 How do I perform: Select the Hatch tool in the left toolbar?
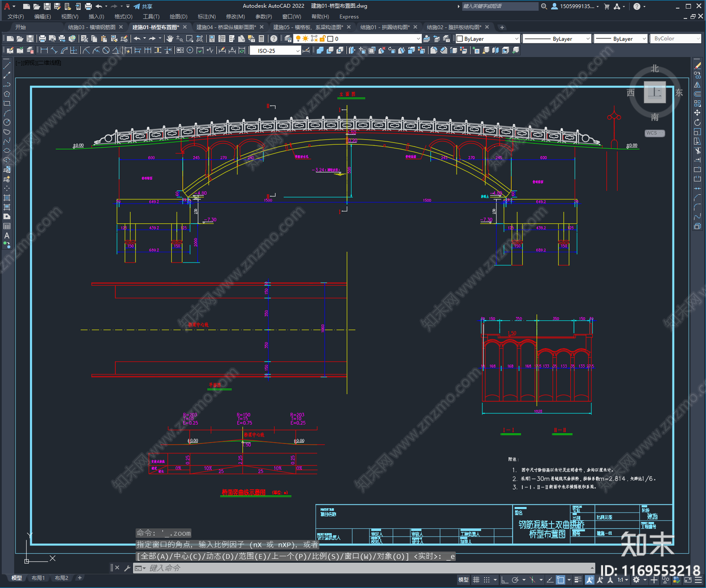7,198
